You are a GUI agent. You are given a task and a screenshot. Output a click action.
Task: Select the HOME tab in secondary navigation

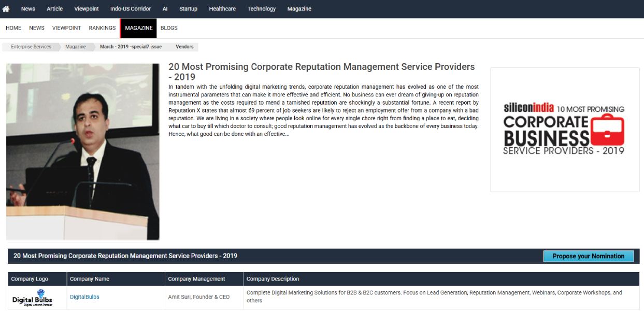point(13,28)
